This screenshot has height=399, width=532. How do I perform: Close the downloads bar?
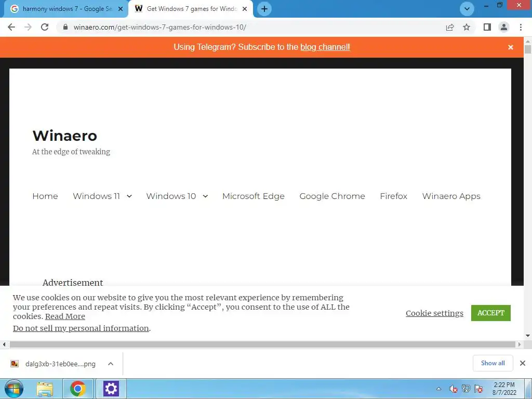tap(523, 363)
